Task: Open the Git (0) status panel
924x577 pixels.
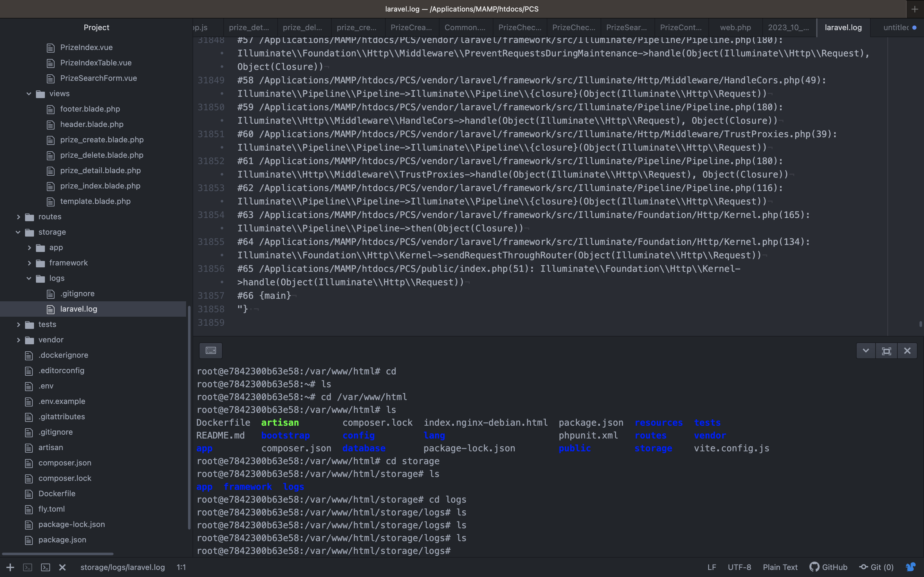Action: tap(877, 567)
